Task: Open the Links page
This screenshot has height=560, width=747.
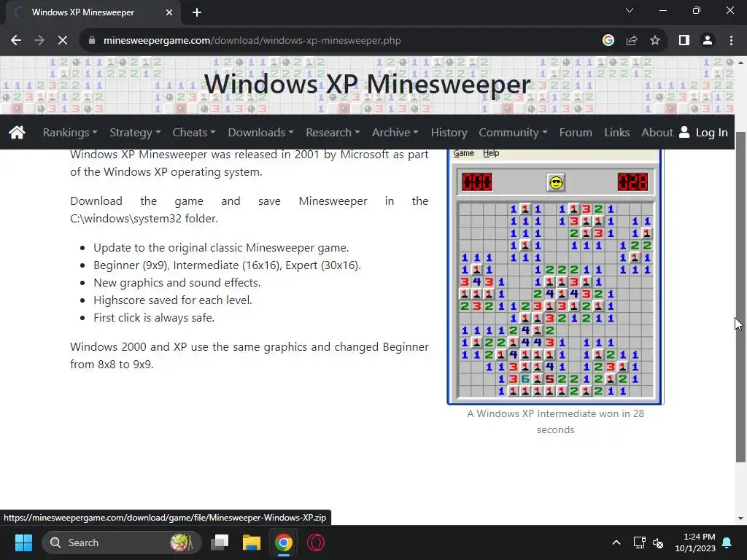Action: [617, 133]
